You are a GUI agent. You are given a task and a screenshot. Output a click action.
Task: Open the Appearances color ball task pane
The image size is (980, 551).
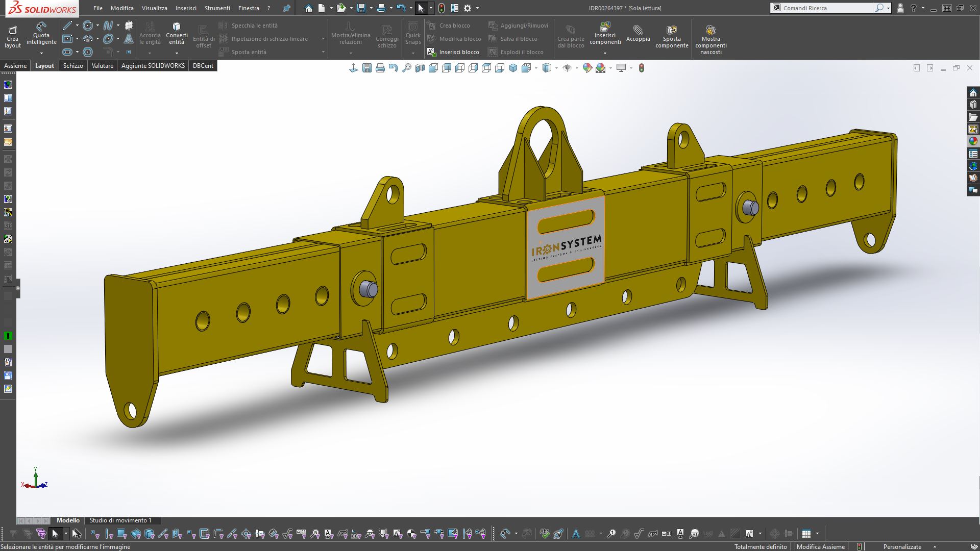(973, 141)
